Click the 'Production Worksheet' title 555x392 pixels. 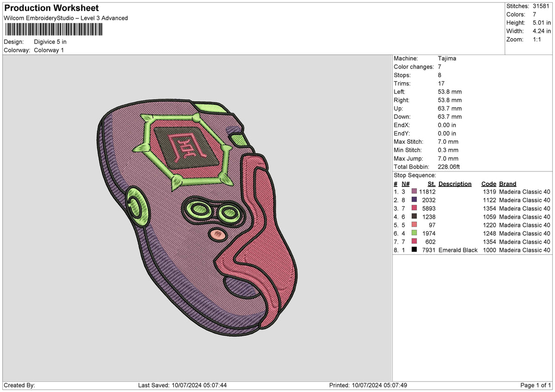pos(51,8)
